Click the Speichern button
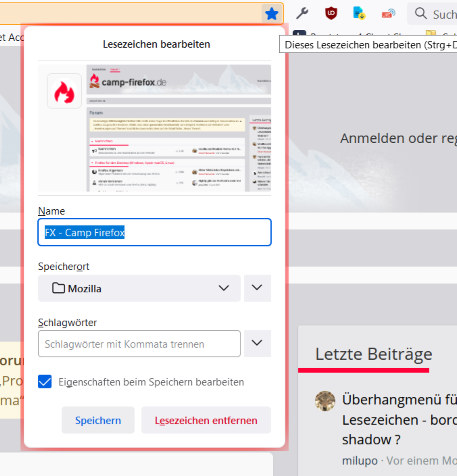Screen dimensions: 457x476 (x=98, y=420)
